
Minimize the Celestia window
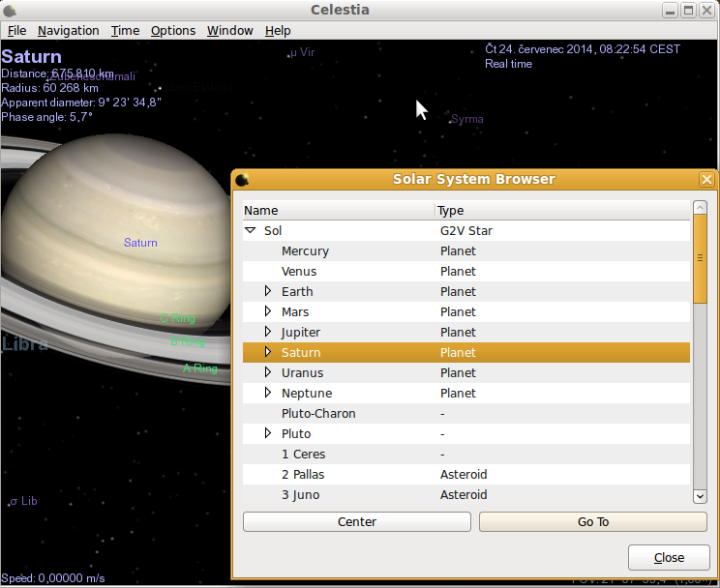click(671, 10)
